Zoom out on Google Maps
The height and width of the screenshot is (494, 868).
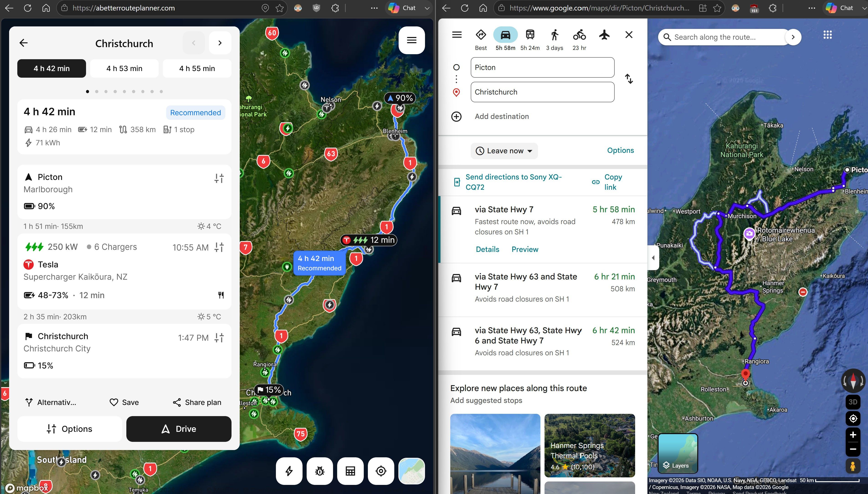[x=853, y=450]
